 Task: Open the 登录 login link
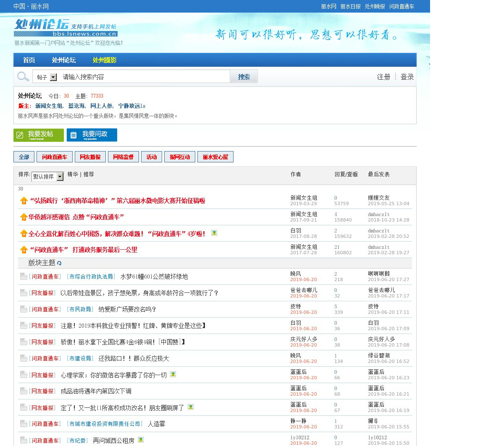tap(407, 77)
